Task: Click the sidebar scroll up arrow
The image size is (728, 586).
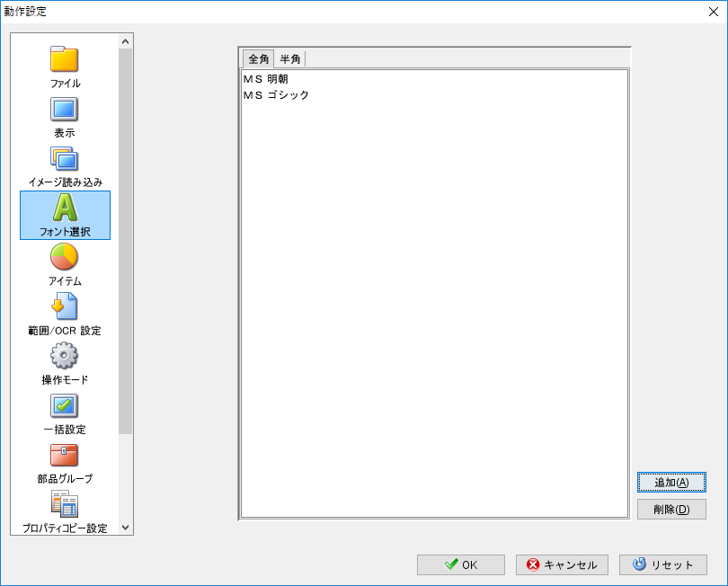Action: point(125,41)
